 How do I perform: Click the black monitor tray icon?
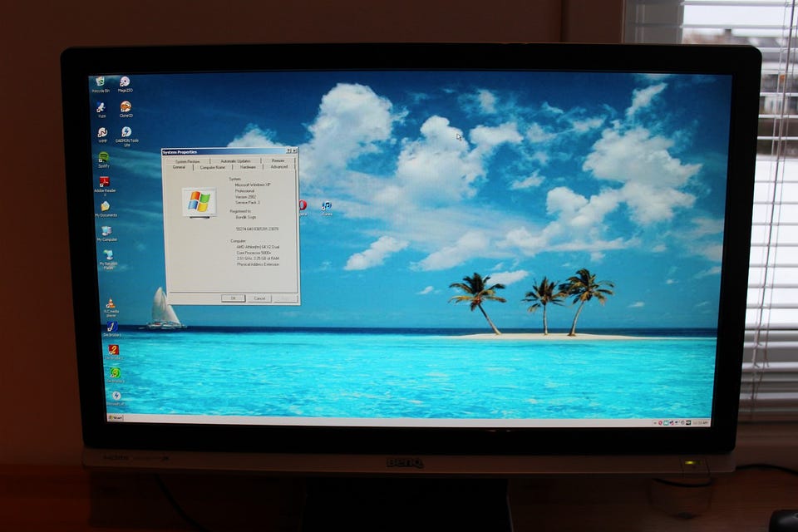[x=688, y=422]
